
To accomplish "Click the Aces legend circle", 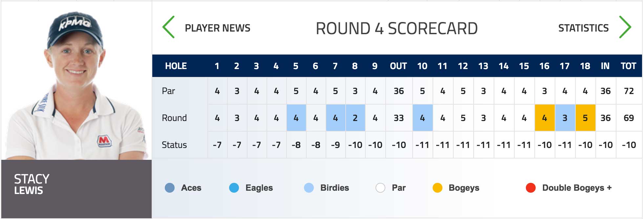I will click(x=170, y=188).
